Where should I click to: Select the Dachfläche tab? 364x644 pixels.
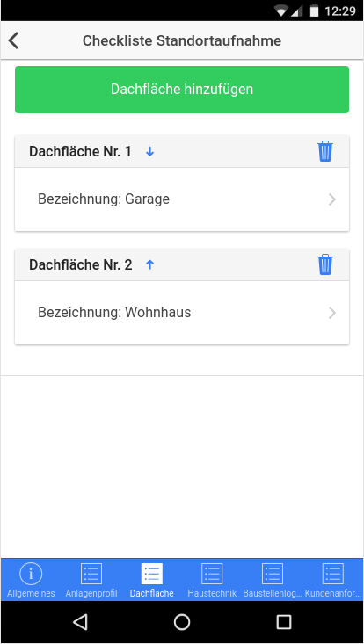click(x=151, y=580)
